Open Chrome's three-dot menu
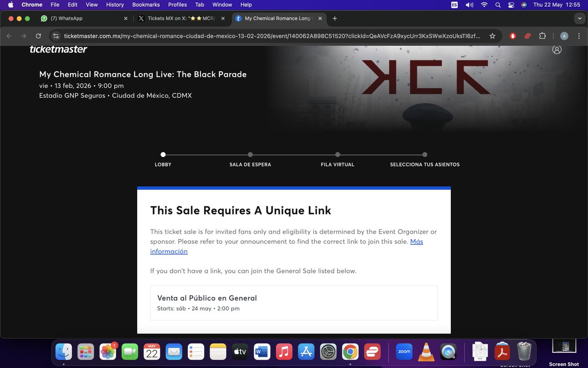The height and width of the screenshot is (368, 588). click(x=578, y=36)
